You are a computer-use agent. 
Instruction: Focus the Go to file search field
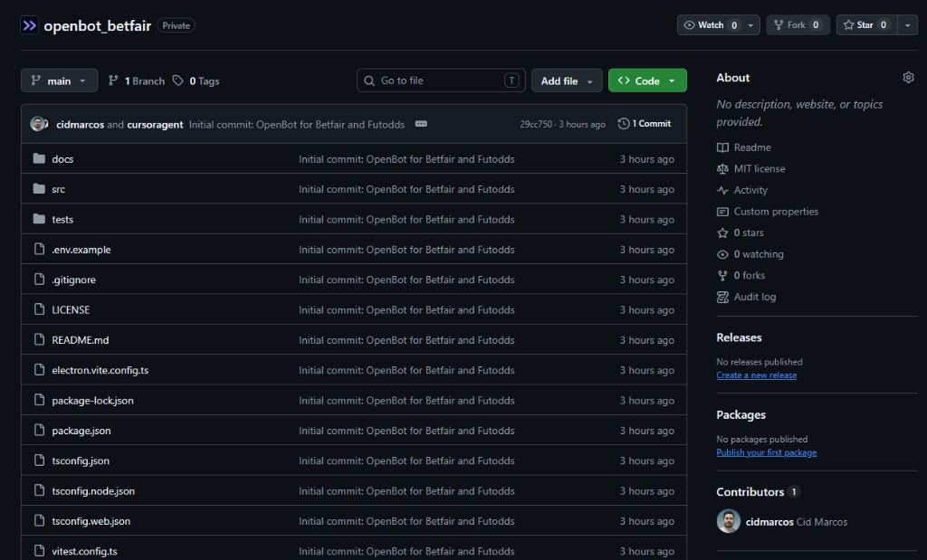[441, 81]
